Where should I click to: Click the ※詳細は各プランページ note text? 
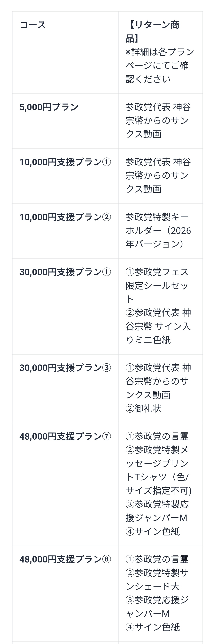(x=160, y=65)
